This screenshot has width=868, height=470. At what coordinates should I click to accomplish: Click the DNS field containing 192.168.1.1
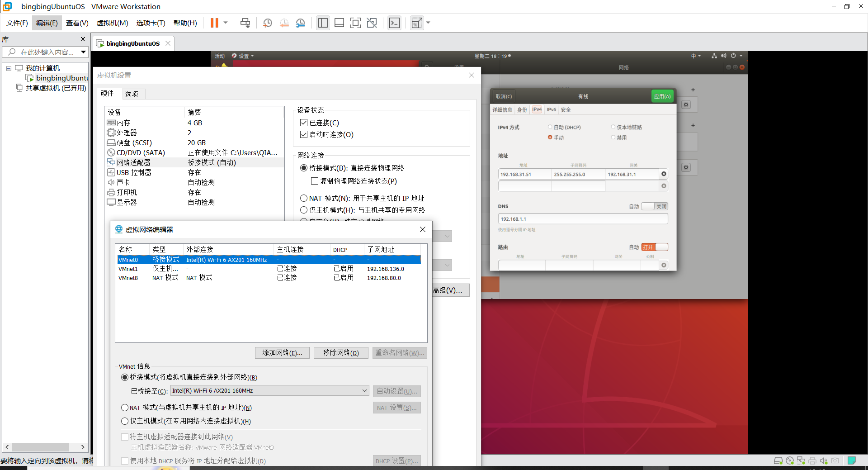pyautogui.click(x=583, y=219)
